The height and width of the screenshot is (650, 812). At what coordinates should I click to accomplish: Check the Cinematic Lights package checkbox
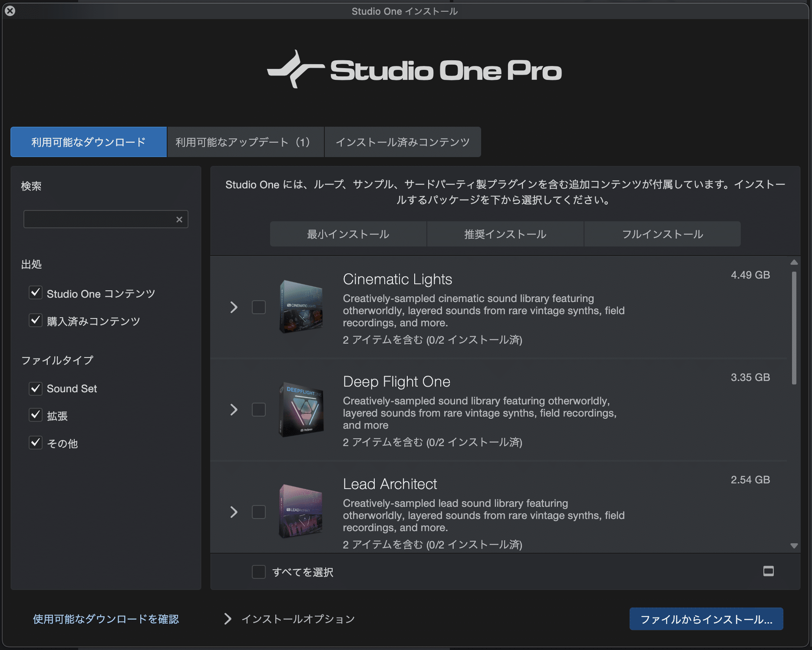click(259, 307)
